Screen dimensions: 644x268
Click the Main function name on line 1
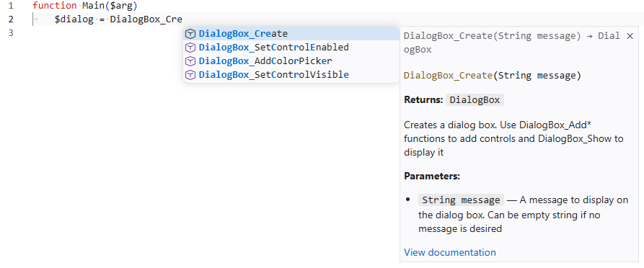pos(94,6)
